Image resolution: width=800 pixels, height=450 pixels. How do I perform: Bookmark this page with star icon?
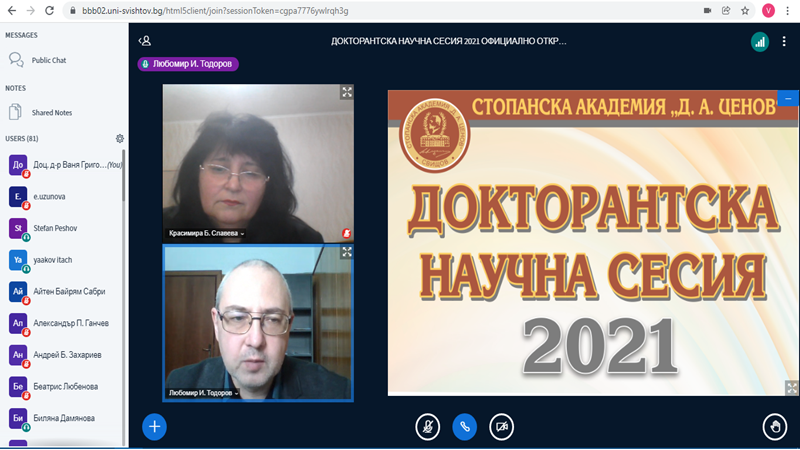click(x=745, y=11)
